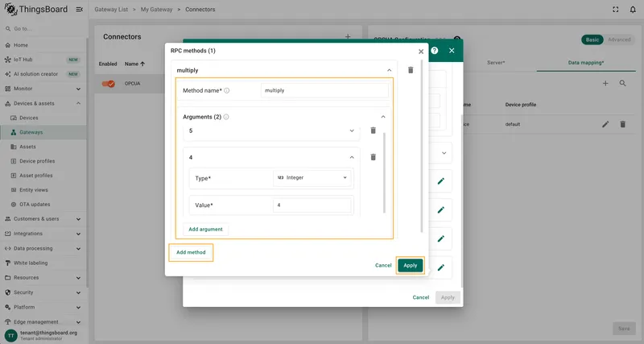Apply the RPC methods changes
The width and height of the screenshot is (644, 344).
tap(411, 266)
